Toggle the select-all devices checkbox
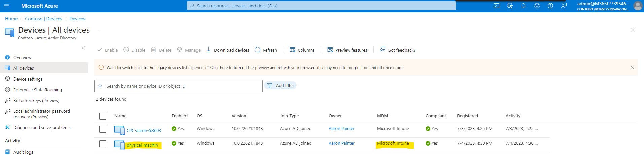This screenshot has width=644, height=155. [x=103, y=116]
